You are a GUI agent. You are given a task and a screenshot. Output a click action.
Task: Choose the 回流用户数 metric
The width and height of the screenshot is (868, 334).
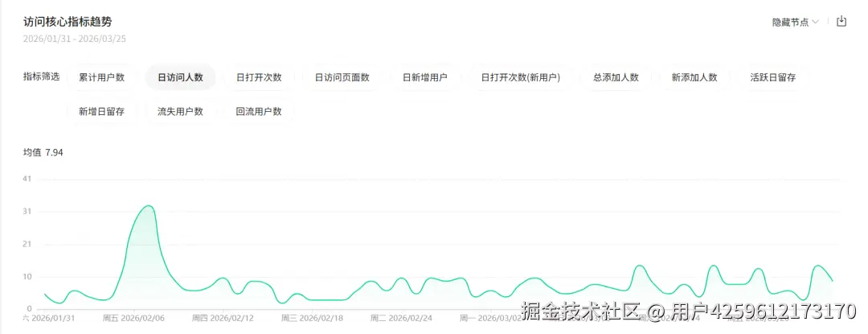click(259, 111)
